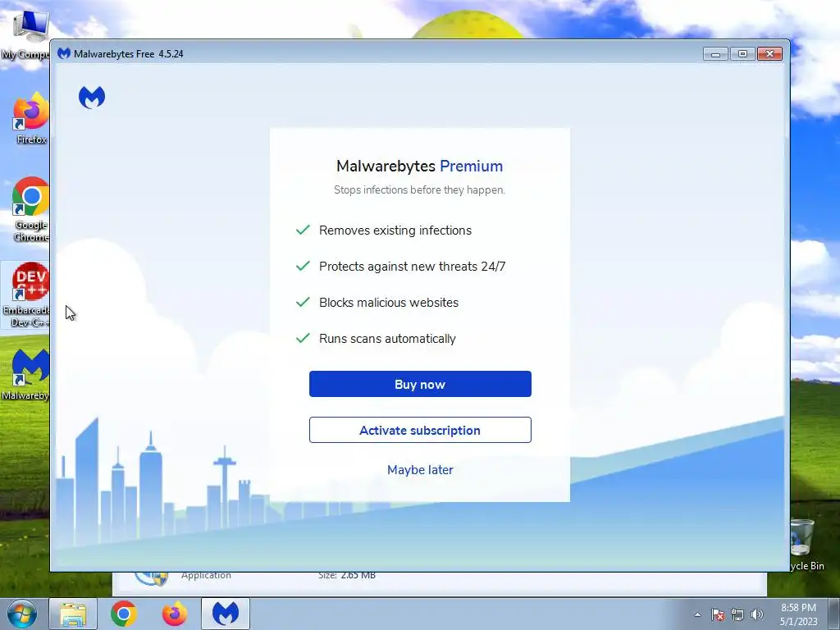
Task: Click 'Stops infections before they happen.' subtitle
Action: pos(419,189)
